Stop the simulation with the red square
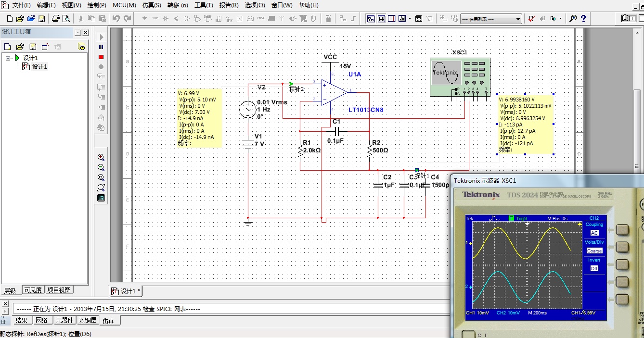The width and height of the screenshot is (644, 338). [x=101, y=57]
